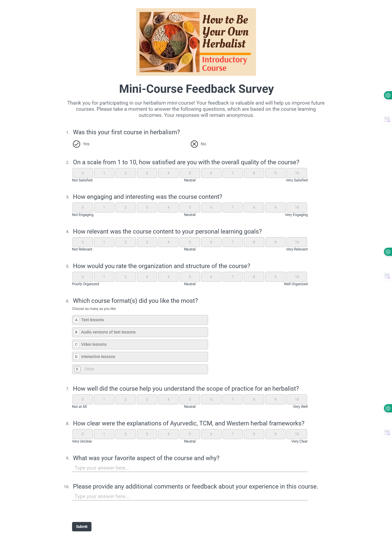Click the topmost green hexagon widget icon
Viewport: 392px width, 548px height.
(388, 95)
